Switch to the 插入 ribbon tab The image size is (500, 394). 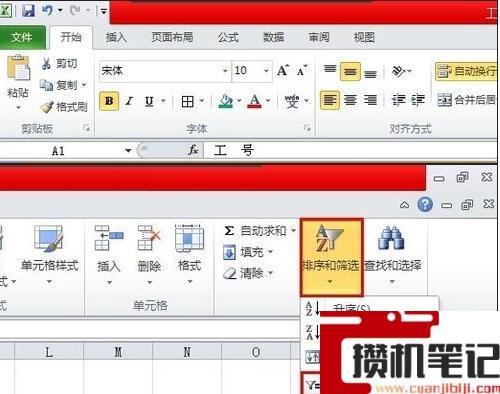tap(116, 37)
